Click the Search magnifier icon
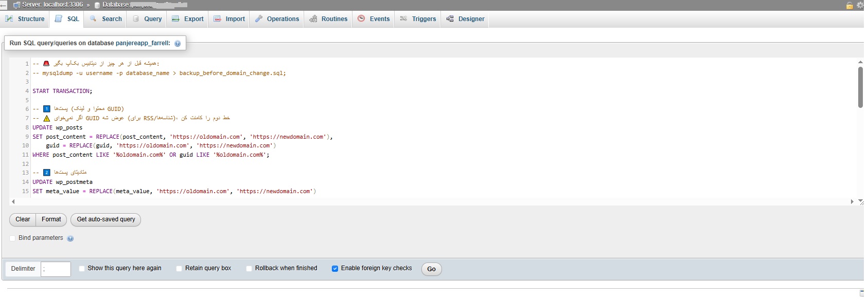868x300 pixels. click(x=93, y=19)
